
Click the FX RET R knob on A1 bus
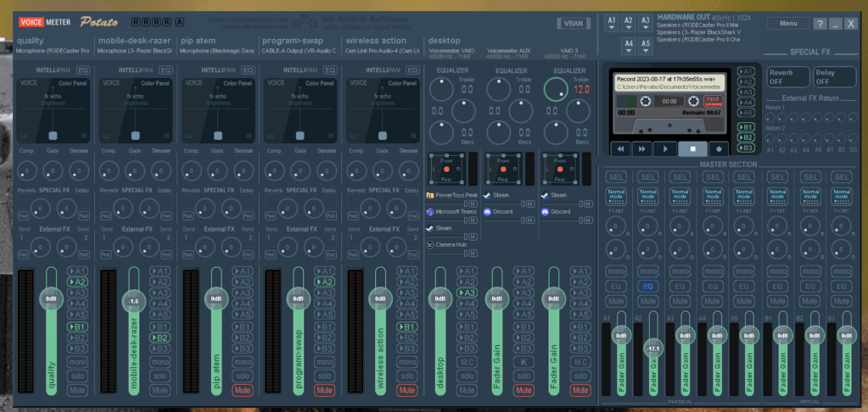615,225
